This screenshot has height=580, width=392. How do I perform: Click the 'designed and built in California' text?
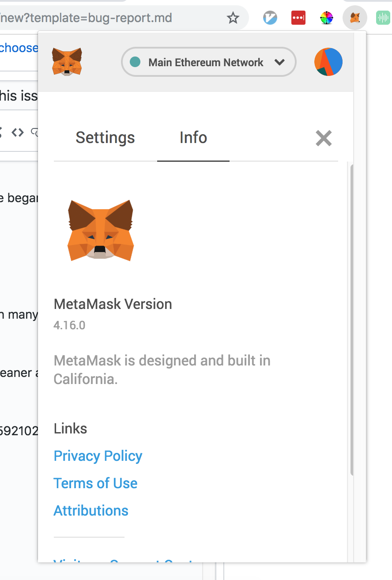(162, 370)
